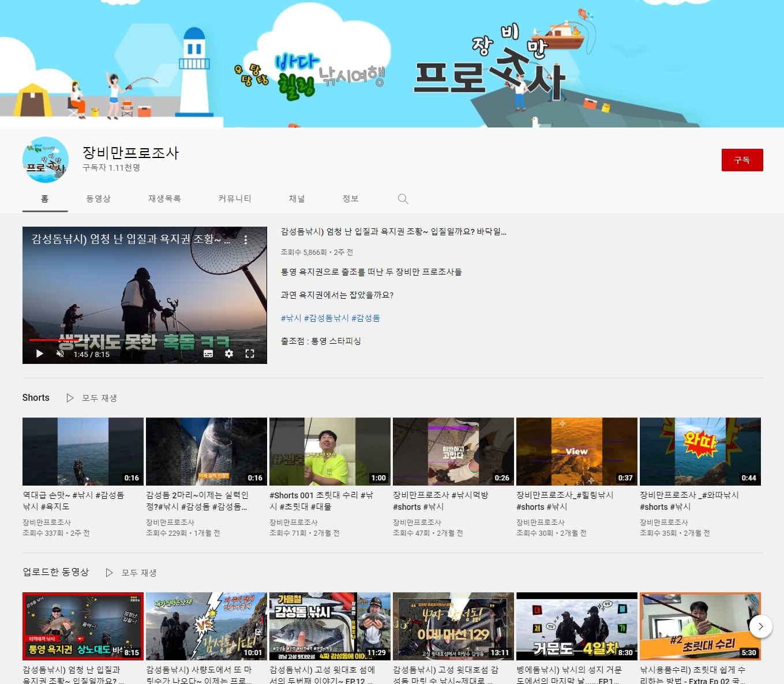Image resolution: width=784 pixels, height=684 pixels.
Task: Open the channel profile avatar
Action: [46, 160]
